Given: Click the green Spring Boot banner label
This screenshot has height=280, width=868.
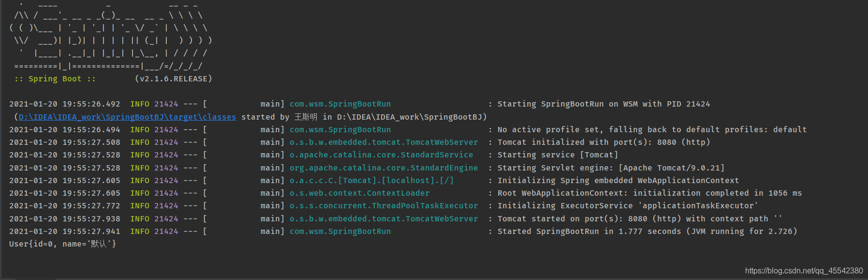Looking at the screenshot, I should 55,78.
